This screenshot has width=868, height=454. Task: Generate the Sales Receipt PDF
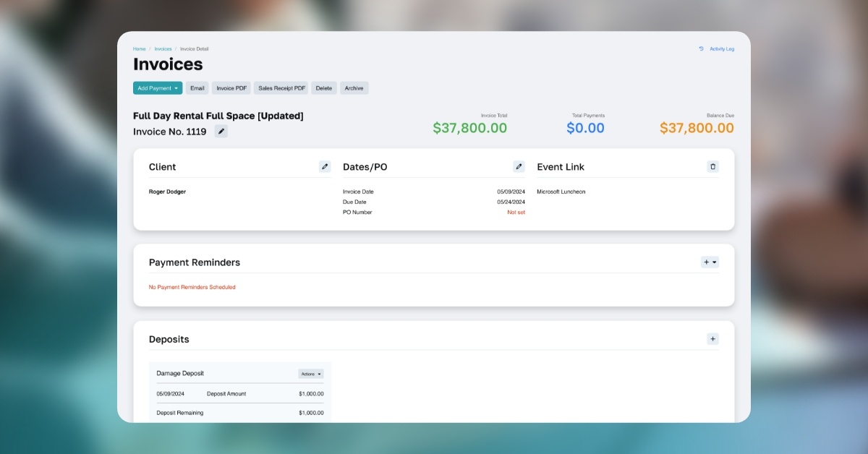[x=281, y=88]
